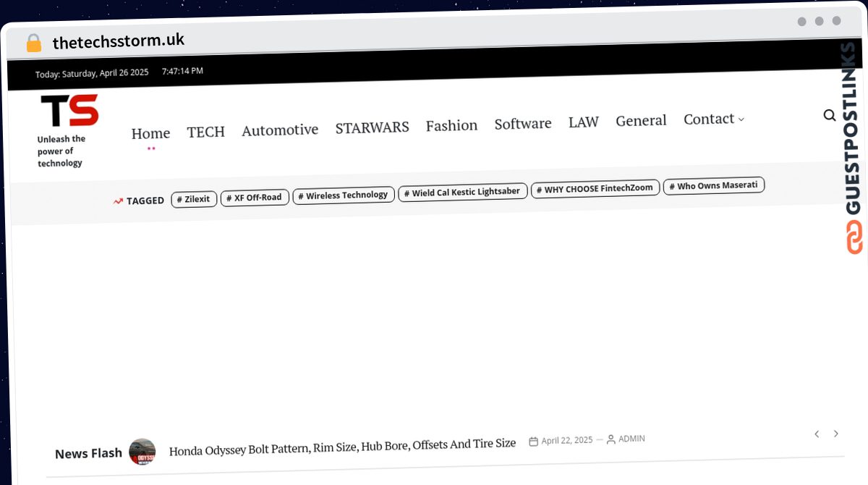Go to the TECH menu section
This screenshot has height=485, width=868.
(205, 132)
